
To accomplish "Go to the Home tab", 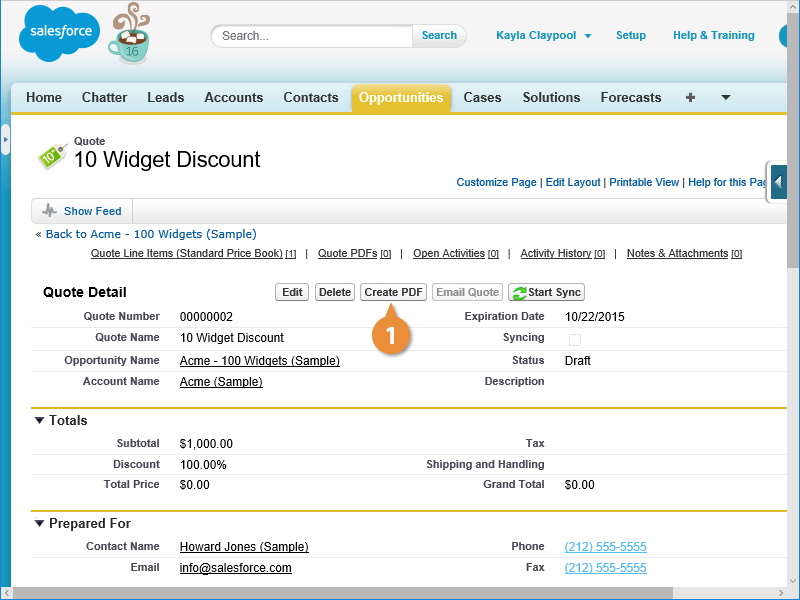I will click(44, 97).
